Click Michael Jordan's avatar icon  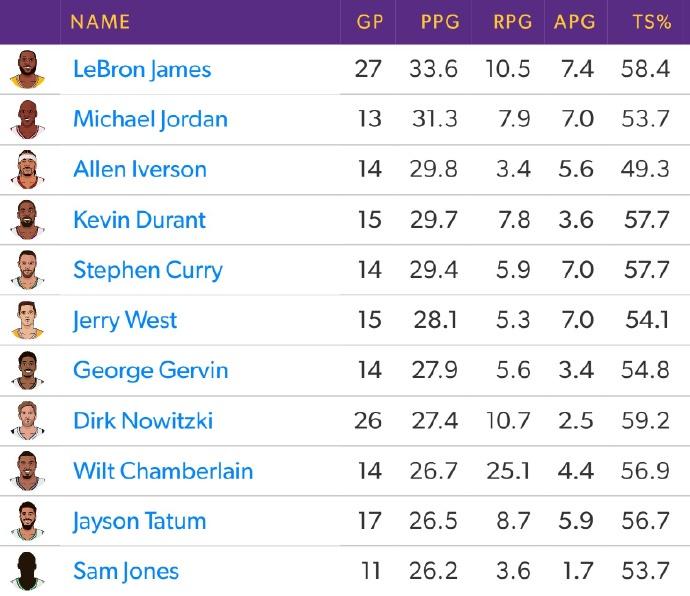26,119
